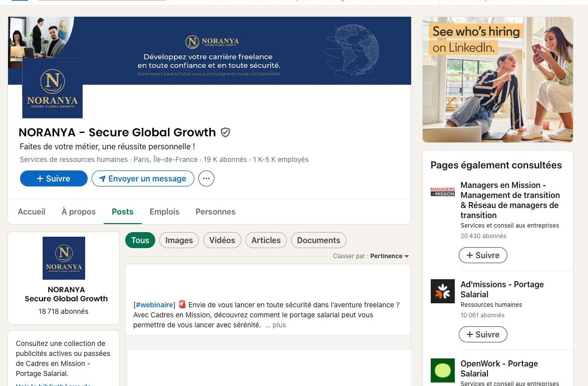Click the blue Suivre button
Viewport: 588px width, 386px height.
click(x=54, y=178)
